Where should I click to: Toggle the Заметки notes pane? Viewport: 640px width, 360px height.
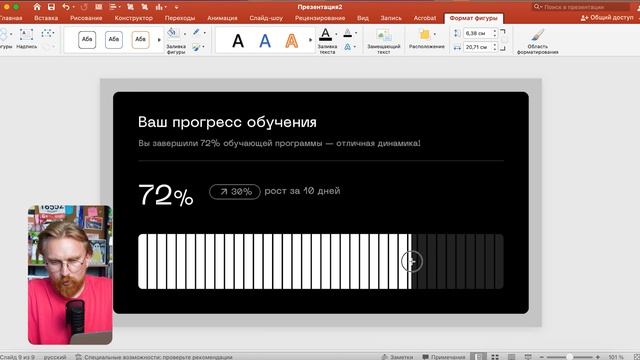click(397, 357)
